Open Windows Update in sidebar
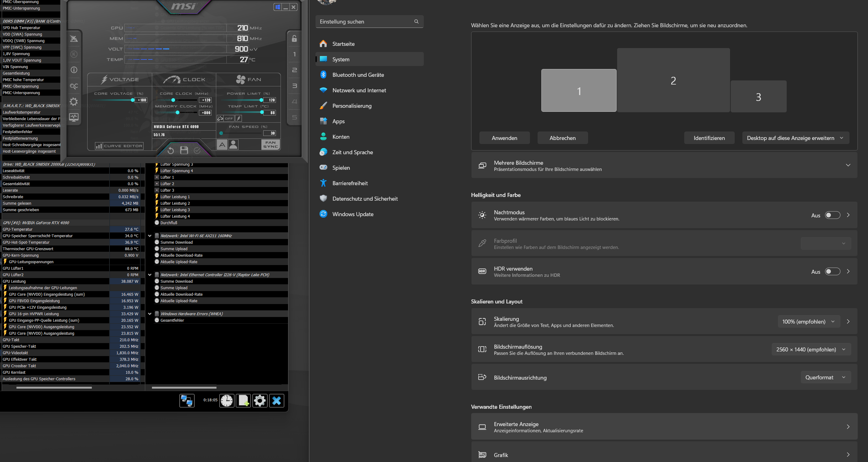This screenshot has height=462, width=868. click(x=352, y=214)
